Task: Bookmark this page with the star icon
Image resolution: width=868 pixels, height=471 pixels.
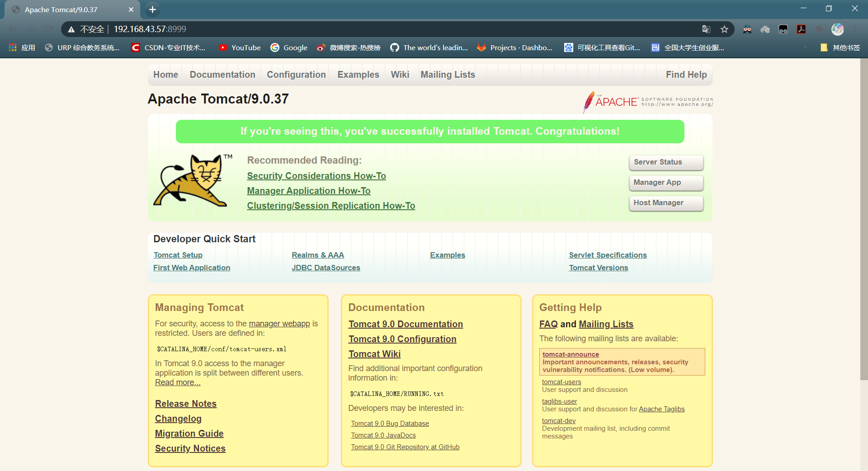Action: pyautogui.click(x=724, y=29)
